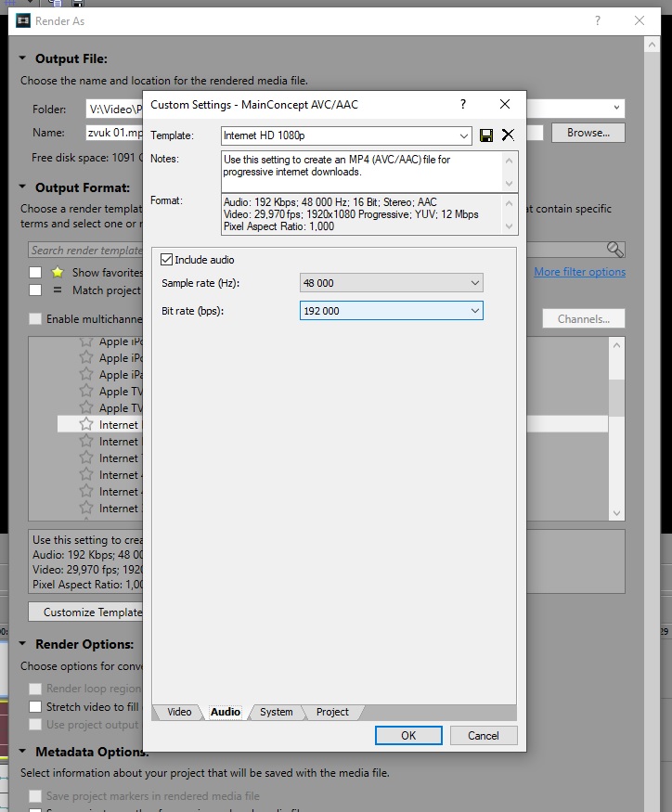Click the Save Template floppy disk icon
The width and height of the screenshot is (672, 812).
[486, 135]
